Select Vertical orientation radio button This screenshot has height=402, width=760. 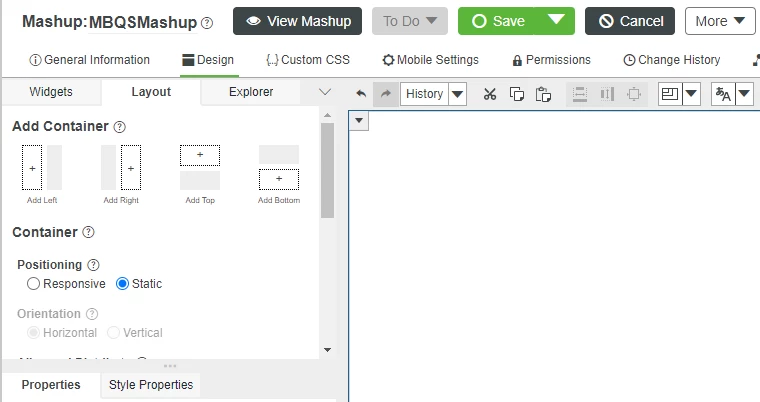pyautogui.click(x=113, y=333)
